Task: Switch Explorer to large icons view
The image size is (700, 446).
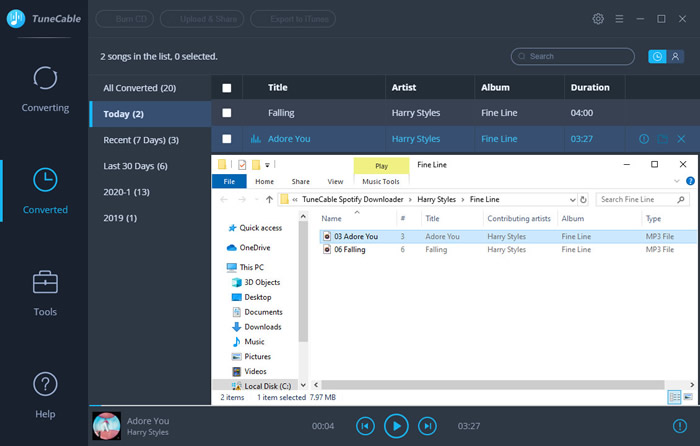Action: [x=688, y=397]
